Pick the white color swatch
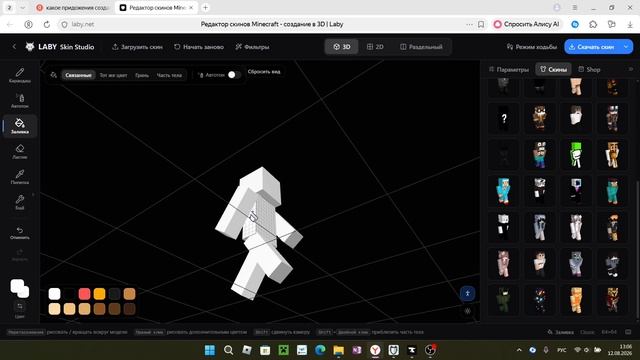Screen dimensions: 640x360 pos(54,293)
